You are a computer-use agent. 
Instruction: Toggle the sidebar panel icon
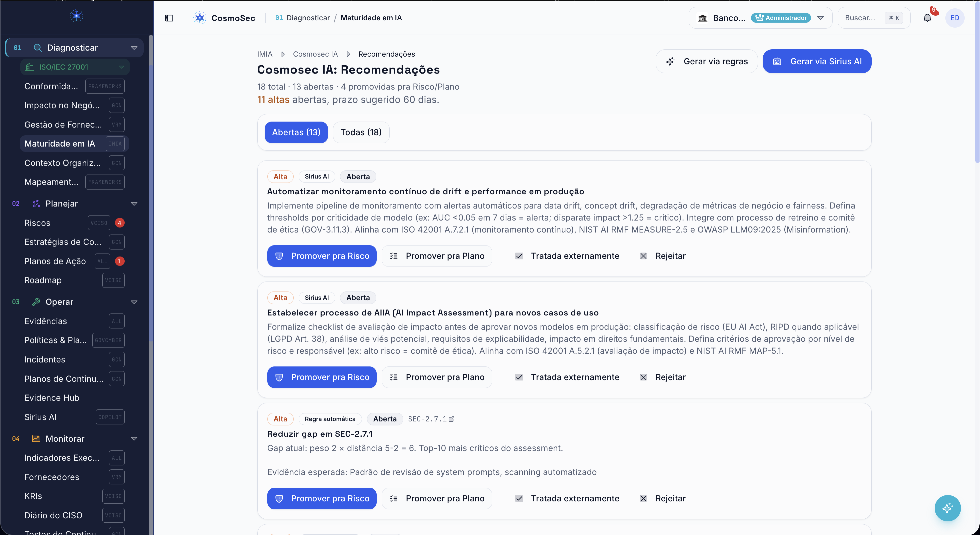[x=169, y=18]
